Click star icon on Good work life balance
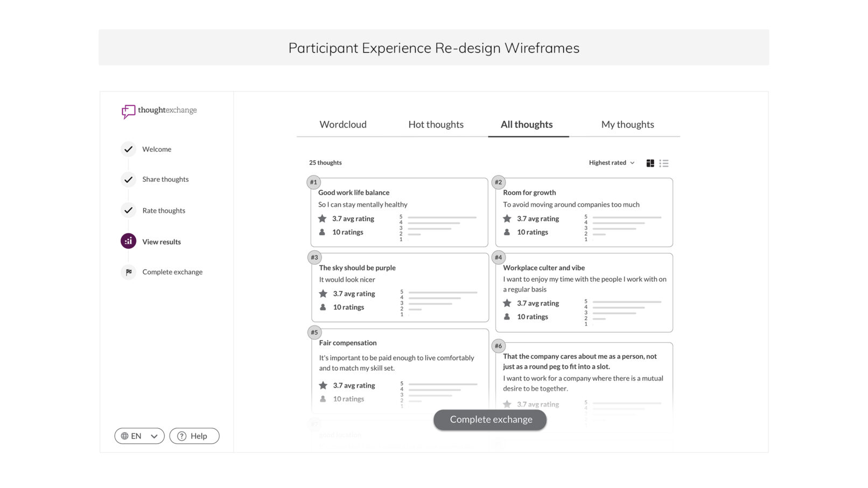This screenshot has height=488, width=868. (x=322, y=219)
